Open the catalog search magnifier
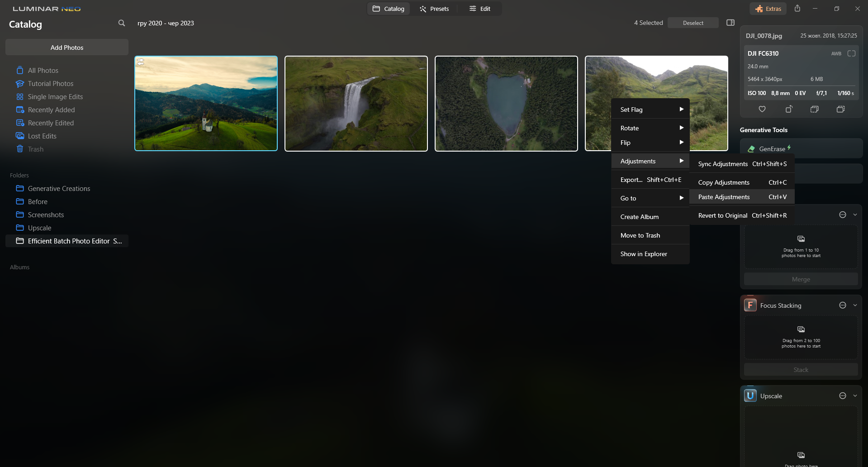 (x=121, y=23)
